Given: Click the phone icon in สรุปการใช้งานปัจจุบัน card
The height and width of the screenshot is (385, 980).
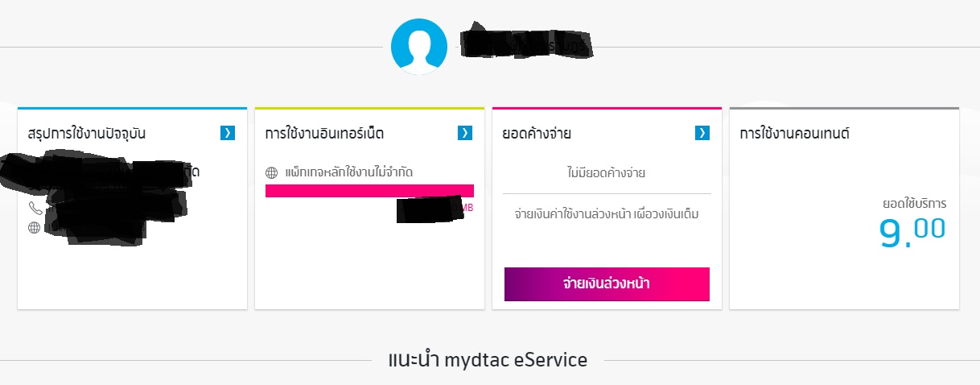Looking at the screenshot, I should point(35,208).
